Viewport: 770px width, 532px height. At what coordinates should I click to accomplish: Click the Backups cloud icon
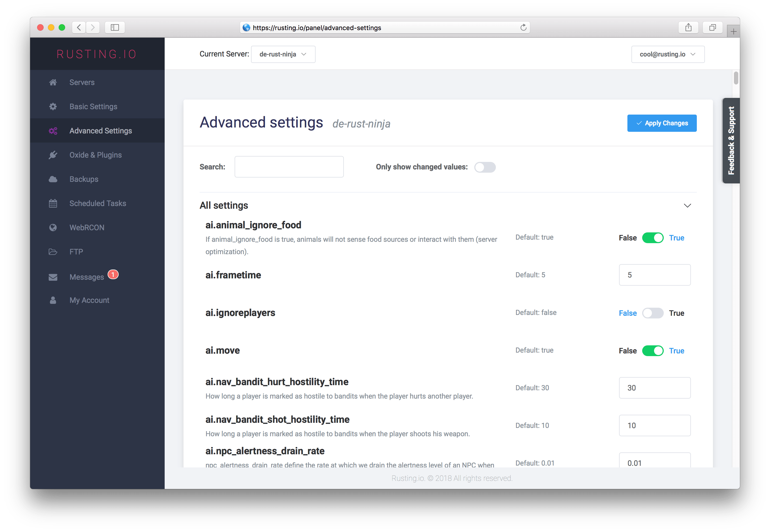pyautogui.click(x=53, y=179)
